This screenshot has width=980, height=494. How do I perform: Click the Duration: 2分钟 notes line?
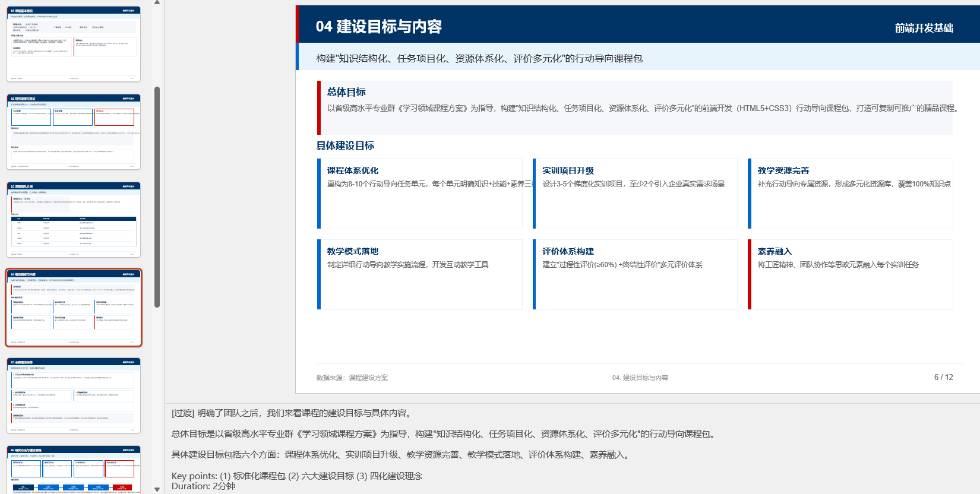(203, 486)
